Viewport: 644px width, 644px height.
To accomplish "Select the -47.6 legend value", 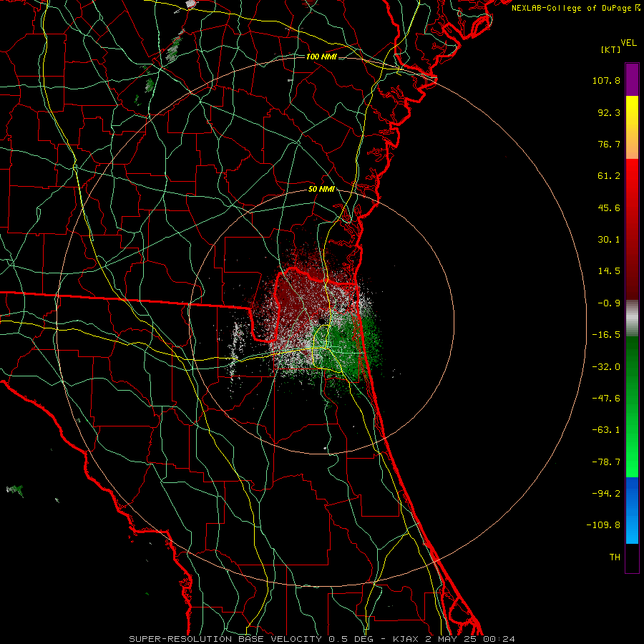I will click(x=606, y=399).
